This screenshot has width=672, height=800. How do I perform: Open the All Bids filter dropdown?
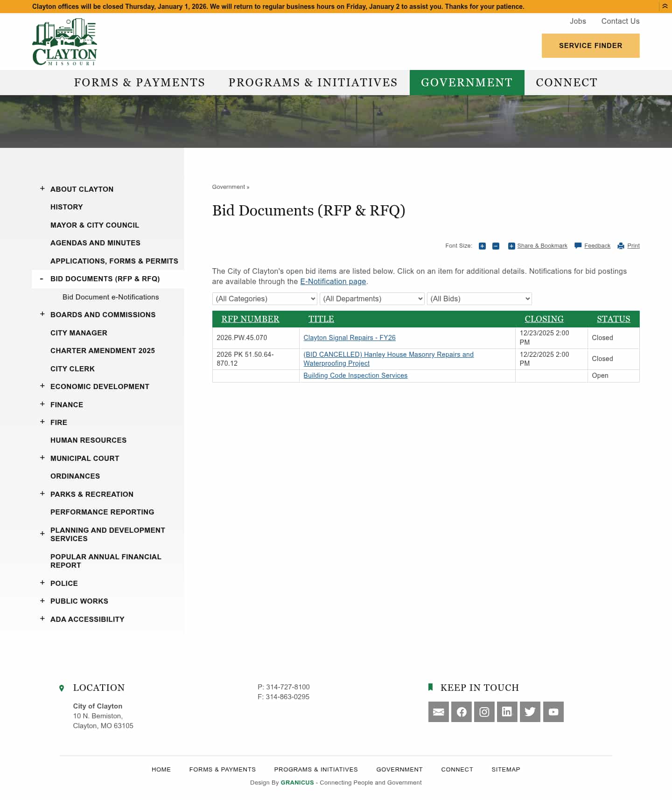coord(479,299)
